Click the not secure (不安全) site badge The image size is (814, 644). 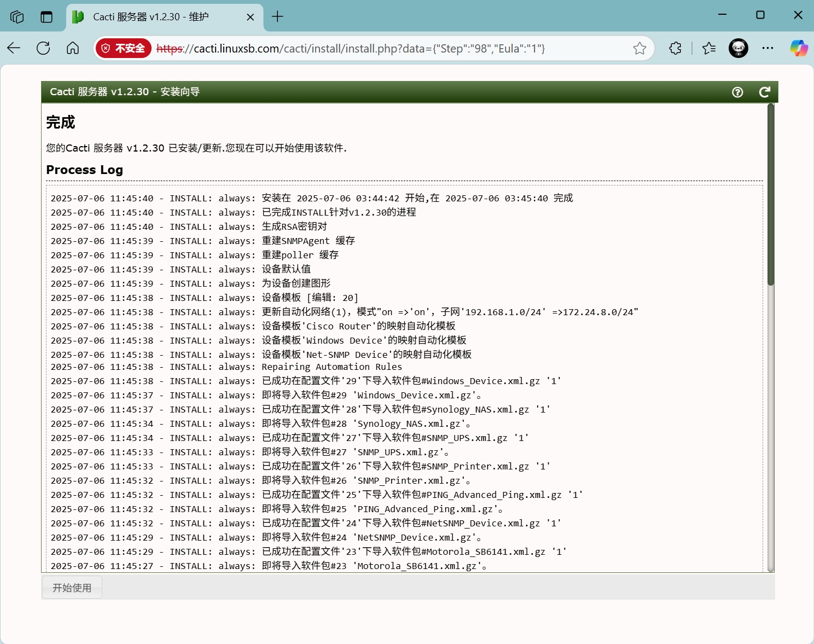pos(124,48)
